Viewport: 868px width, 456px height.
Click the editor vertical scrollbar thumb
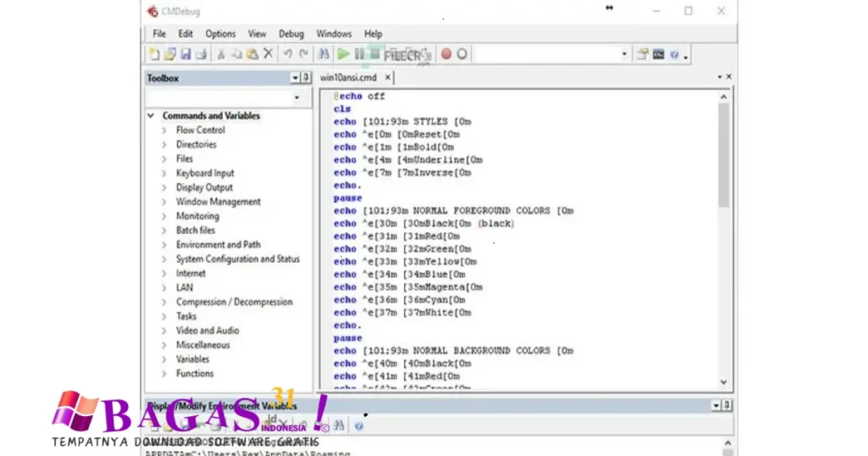[x=724, y=155]
